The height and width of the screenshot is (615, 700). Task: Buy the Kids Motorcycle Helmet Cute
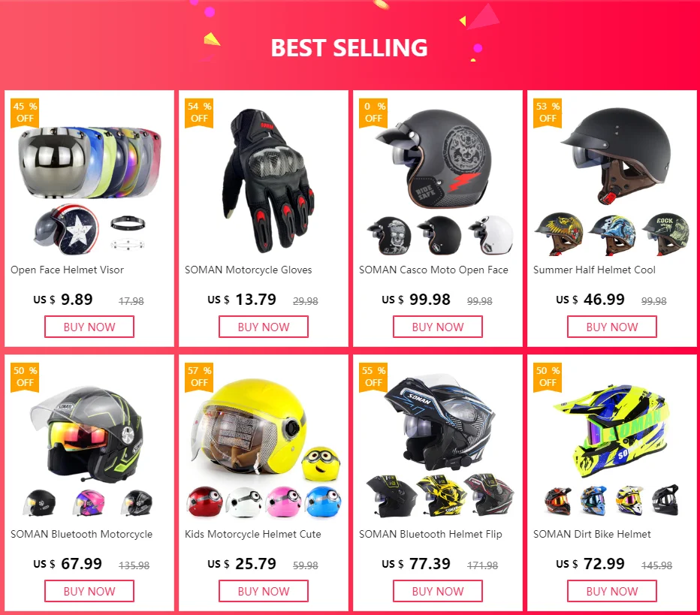point(264,591)
